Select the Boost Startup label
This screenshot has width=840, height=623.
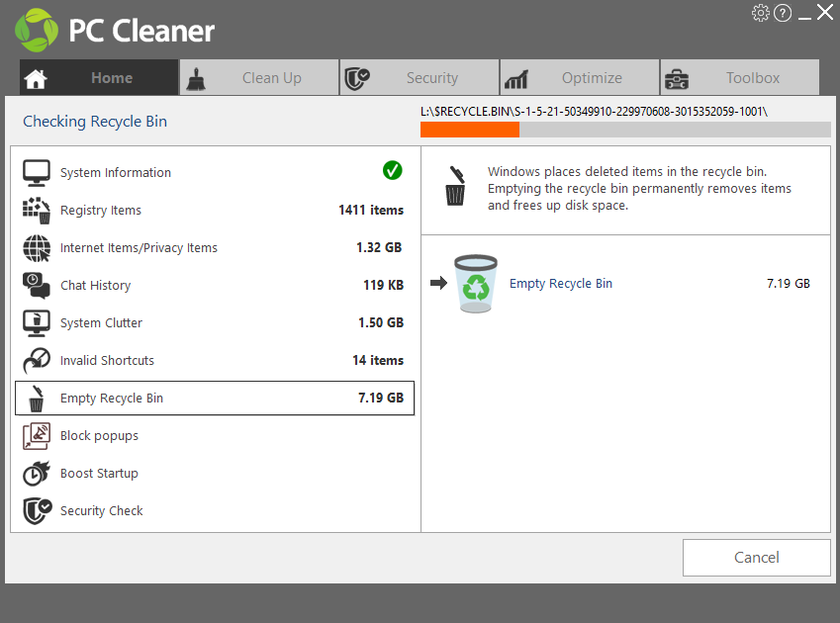coord(99,473)
